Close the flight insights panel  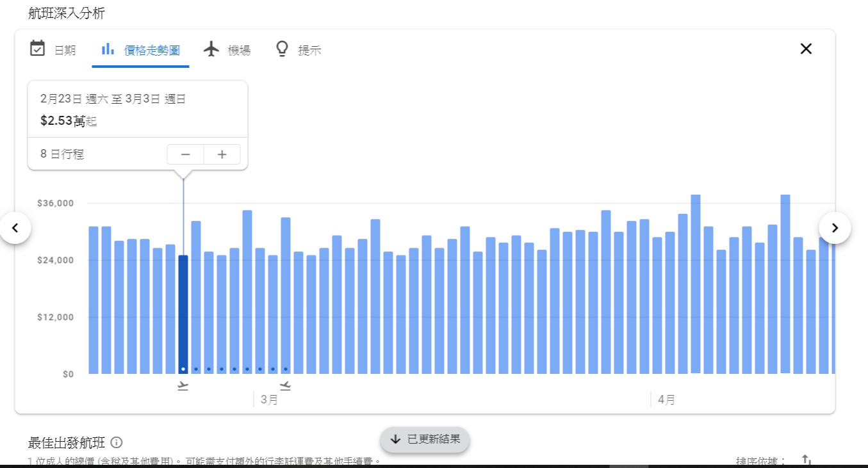(x=806, y=49)
